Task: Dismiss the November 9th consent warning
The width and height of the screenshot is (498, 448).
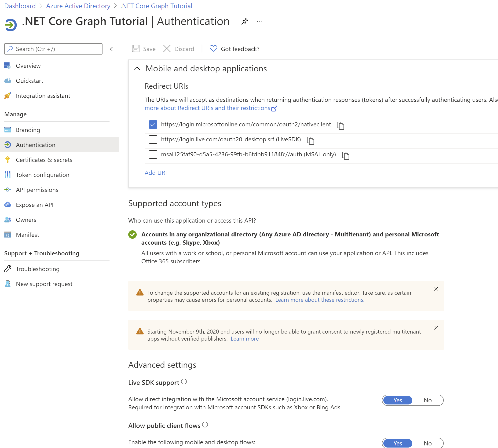Action: tap(436, 328)
